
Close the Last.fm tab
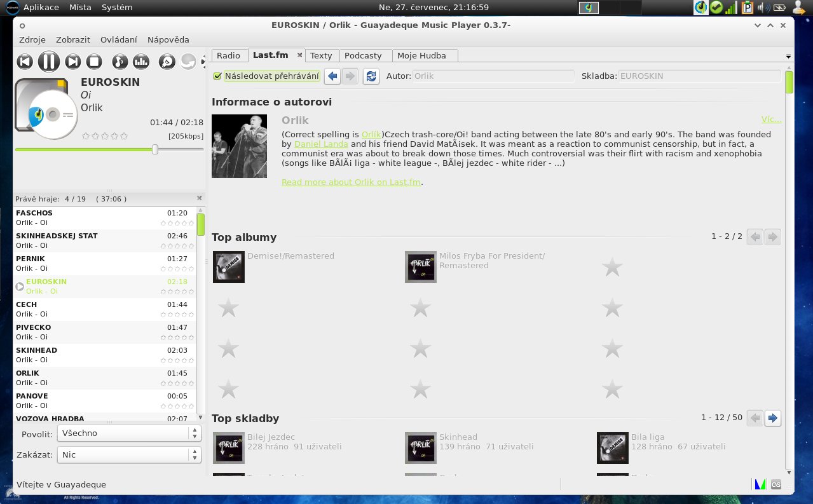(x=300, y=55)
